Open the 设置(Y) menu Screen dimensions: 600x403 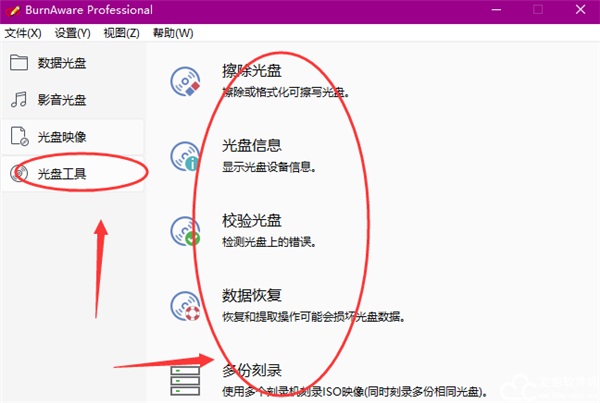72,33
